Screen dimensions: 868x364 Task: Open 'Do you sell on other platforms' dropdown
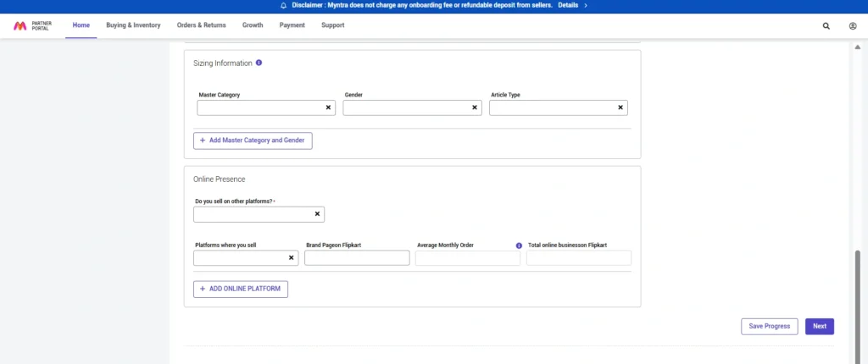click(253, 215)
